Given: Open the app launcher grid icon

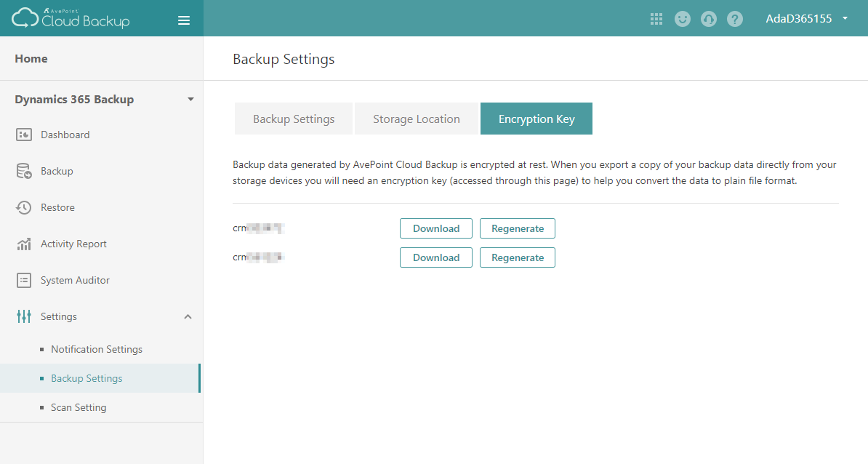Looking at the screenshot, I should point(656,19).
